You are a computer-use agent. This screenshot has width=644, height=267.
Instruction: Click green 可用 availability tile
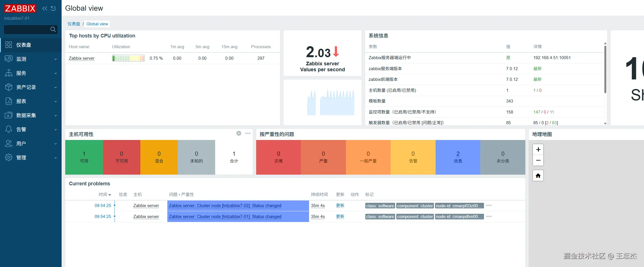point(84,157)
